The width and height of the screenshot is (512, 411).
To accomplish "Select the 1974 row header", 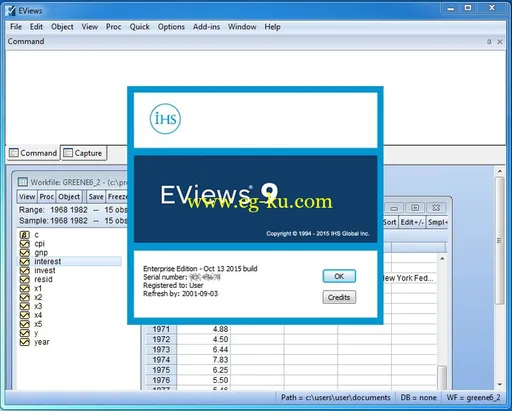I will pyautogui.click(x=161, y=360).
